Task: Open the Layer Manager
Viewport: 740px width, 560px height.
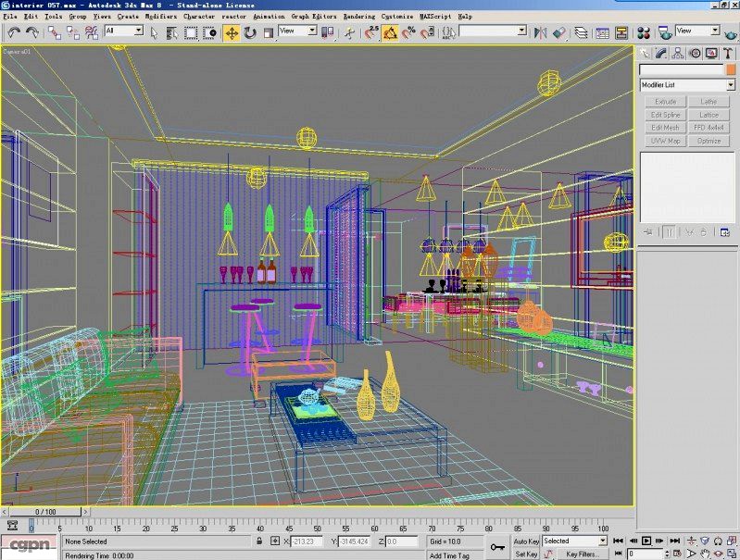Action: (x=581, y=33)
